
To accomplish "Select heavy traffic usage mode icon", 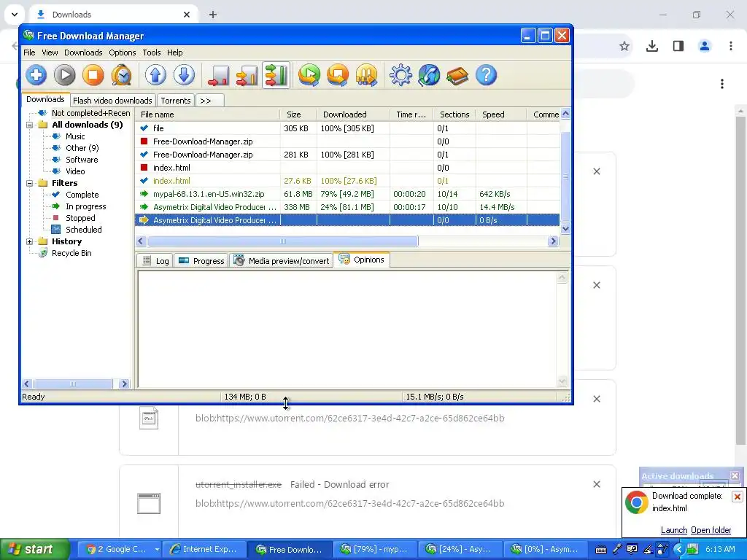I will click(276, 75).
